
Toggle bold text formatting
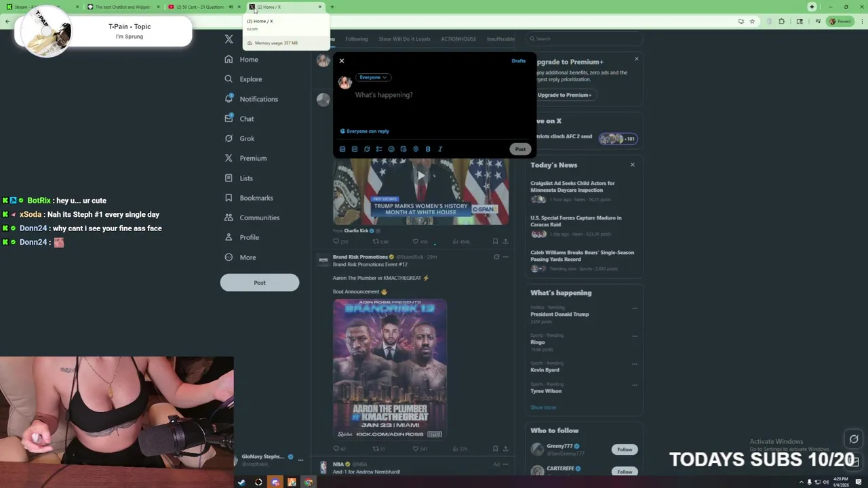(428, 149)
